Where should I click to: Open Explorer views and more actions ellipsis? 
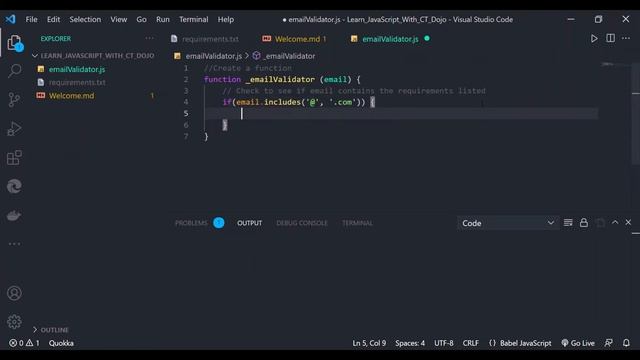click(x=149, y=38)
